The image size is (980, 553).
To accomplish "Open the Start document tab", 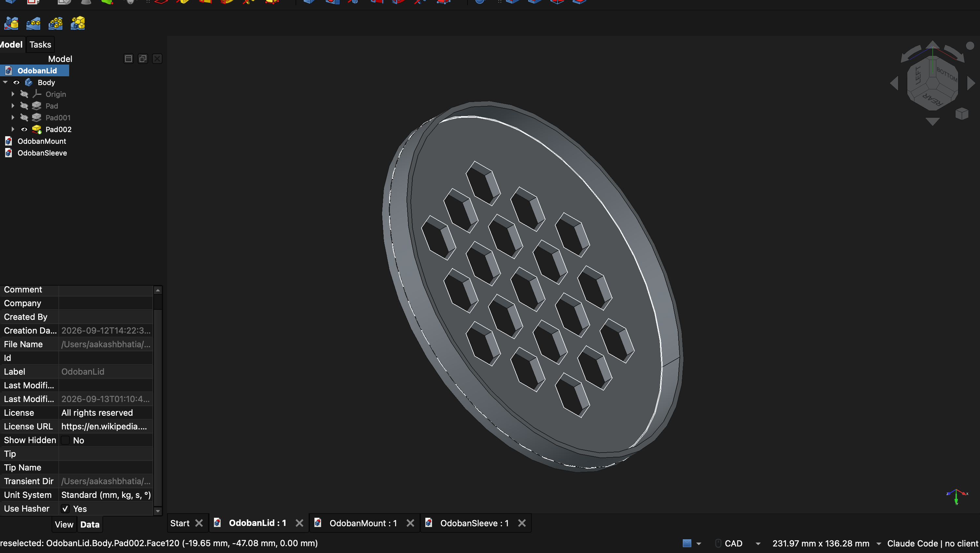I will pos(180,523).
